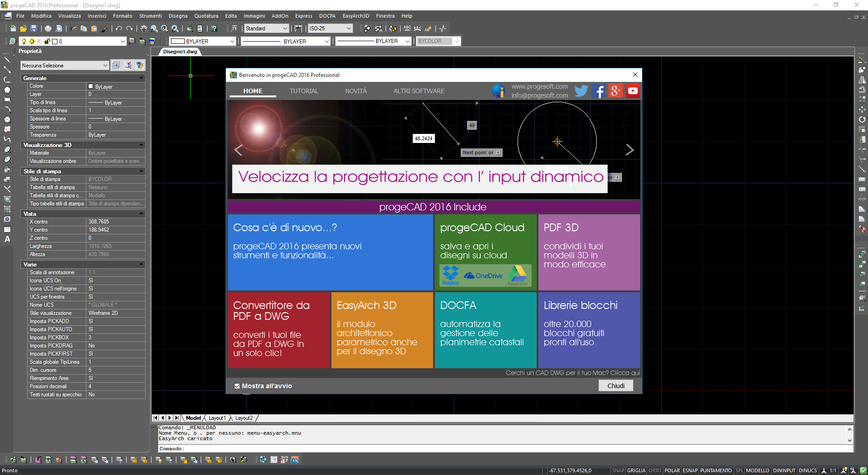Image resolution: width=868 pixels, height=475 pixels.
Task: Switch to Layout1 tab
Action: [x=217, y=418]
